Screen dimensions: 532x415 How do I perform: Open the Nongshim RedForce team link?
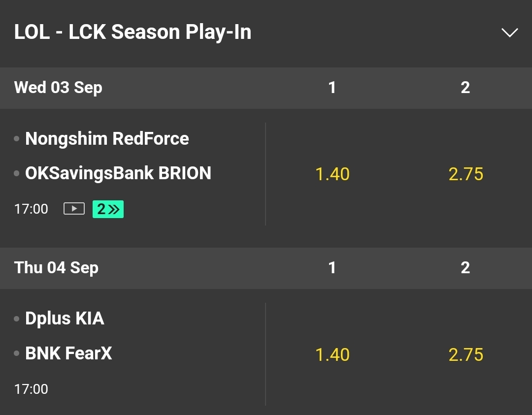[x=107, y=139]
